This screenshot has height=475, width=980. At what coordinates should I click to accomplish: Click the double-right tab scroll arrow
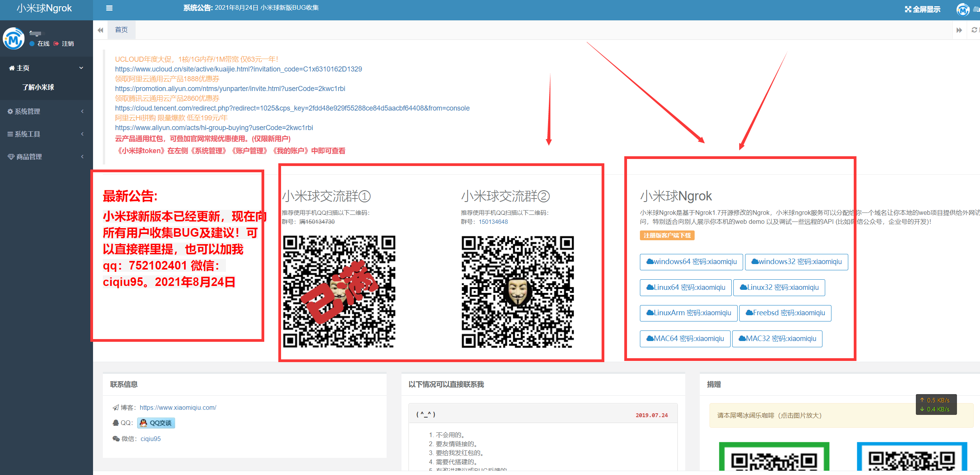tap(959, 30)
